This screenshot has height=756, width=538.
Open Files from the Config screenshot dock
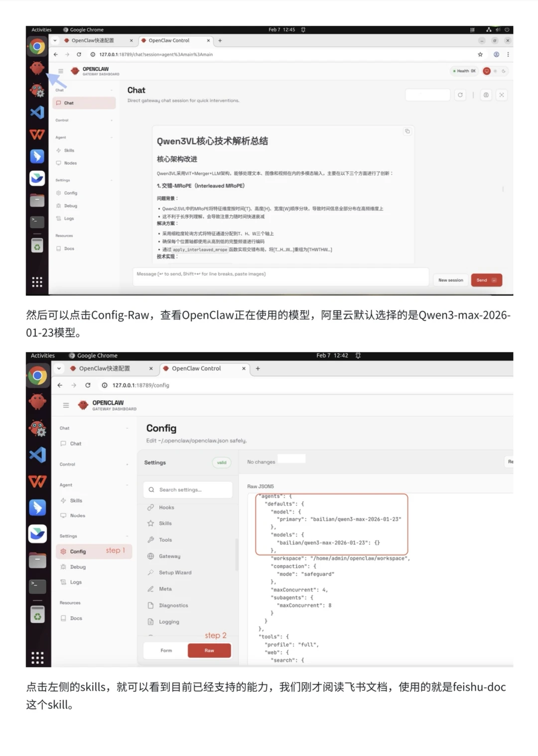point(37,560)
